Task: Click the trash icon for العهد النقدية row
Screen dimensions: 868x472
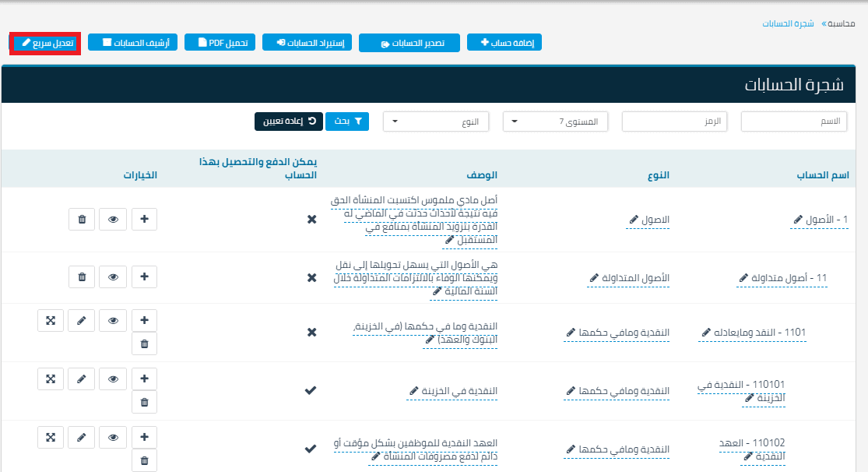Action: click(x=144, y=461)
